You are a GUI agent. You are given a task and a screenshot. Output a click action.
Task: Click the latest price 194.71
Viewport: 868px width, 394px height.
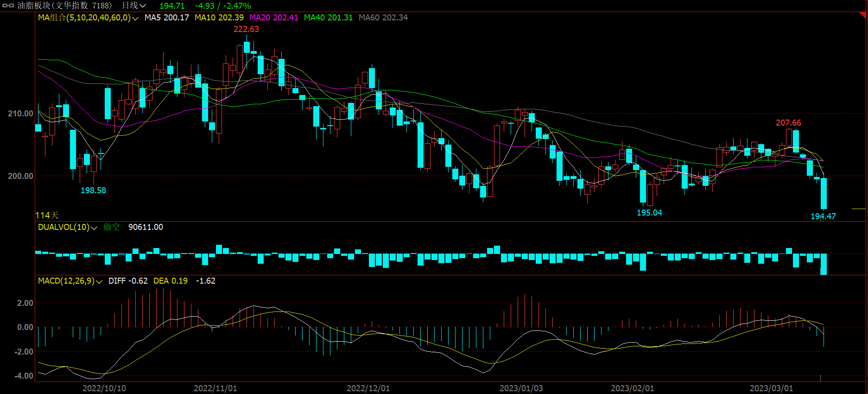pos(172,6)
